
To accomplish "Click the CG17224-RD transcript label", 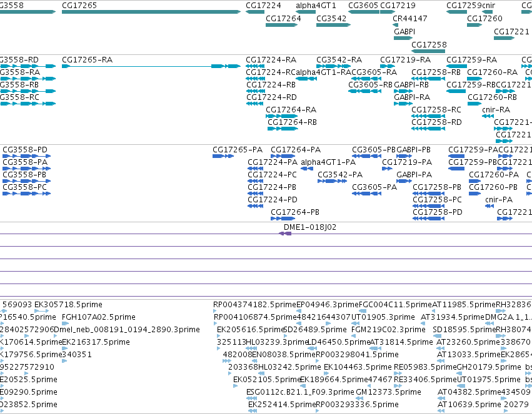I will 271,97.
